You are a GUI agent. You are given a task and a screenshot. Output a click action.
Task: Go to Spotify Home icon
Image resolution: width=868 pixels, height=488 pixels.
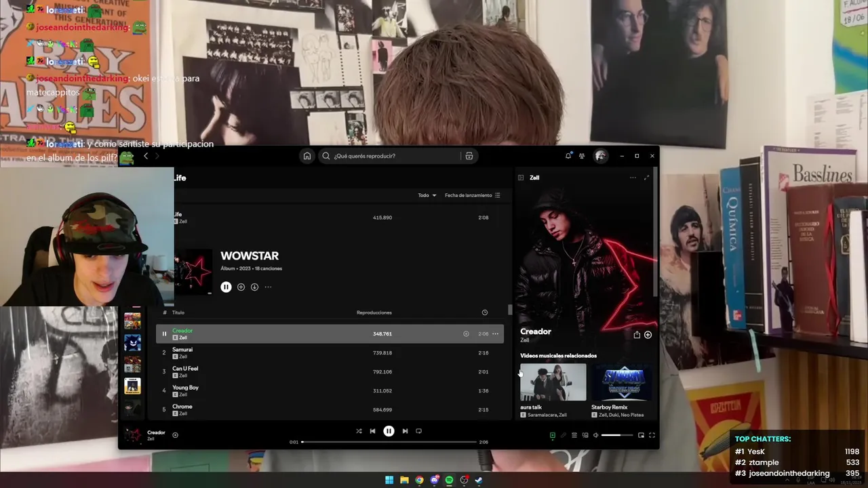click(x=307, y=156)
